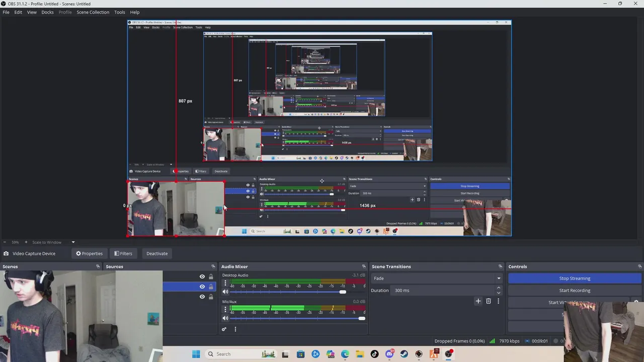Click the 7970 kbps bitrate status

[509, 341]
